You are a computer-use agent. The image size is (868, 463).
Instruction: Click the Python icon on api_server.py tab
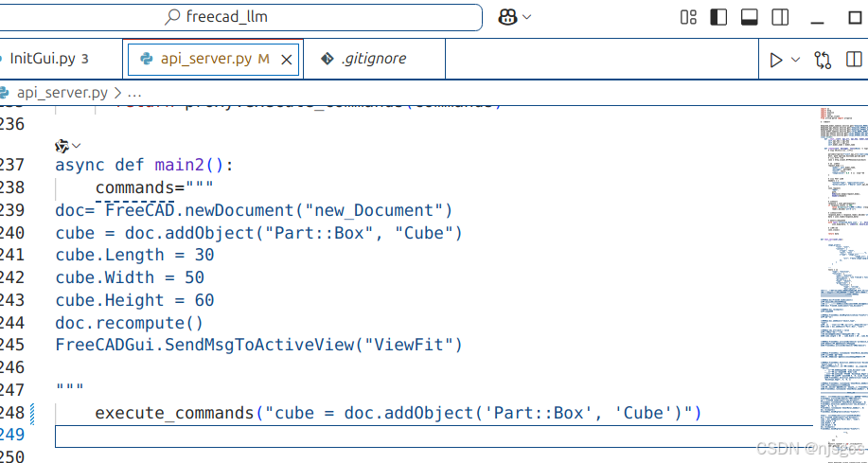147,59
